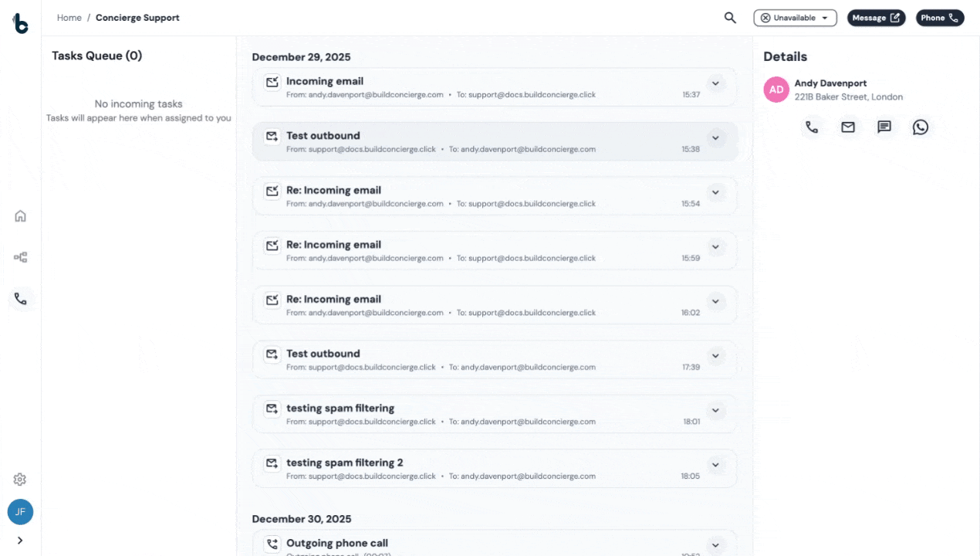
Task: Open the search icon in the top bar
Action: [729, 17]
